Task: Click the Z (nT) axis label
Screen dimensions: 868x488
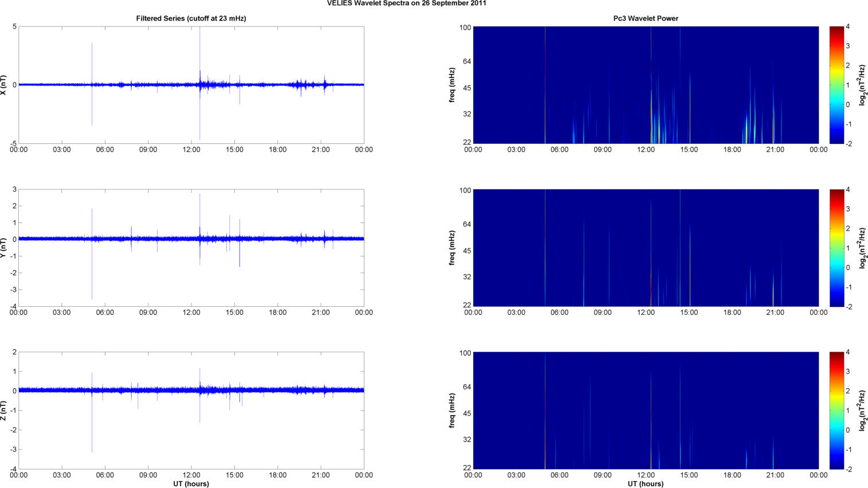Action: 5,411
